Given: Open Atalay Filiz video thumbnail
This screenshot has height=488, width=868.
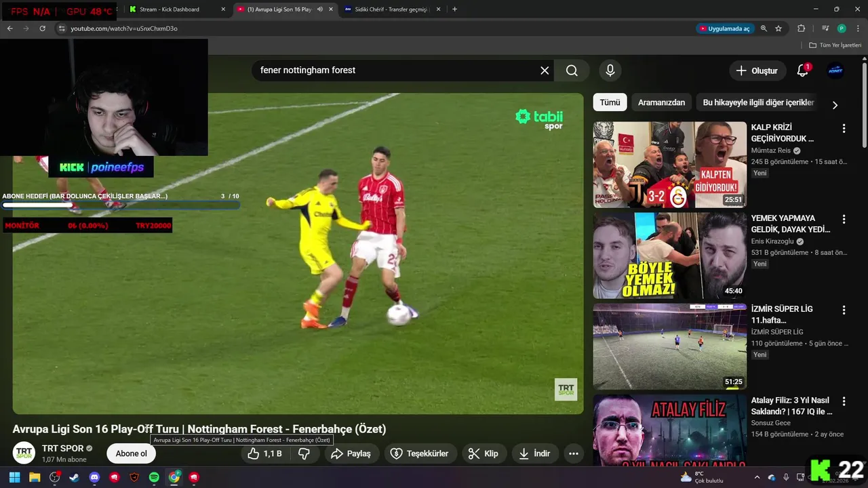Looking at the screenshot, I should 670,430.
